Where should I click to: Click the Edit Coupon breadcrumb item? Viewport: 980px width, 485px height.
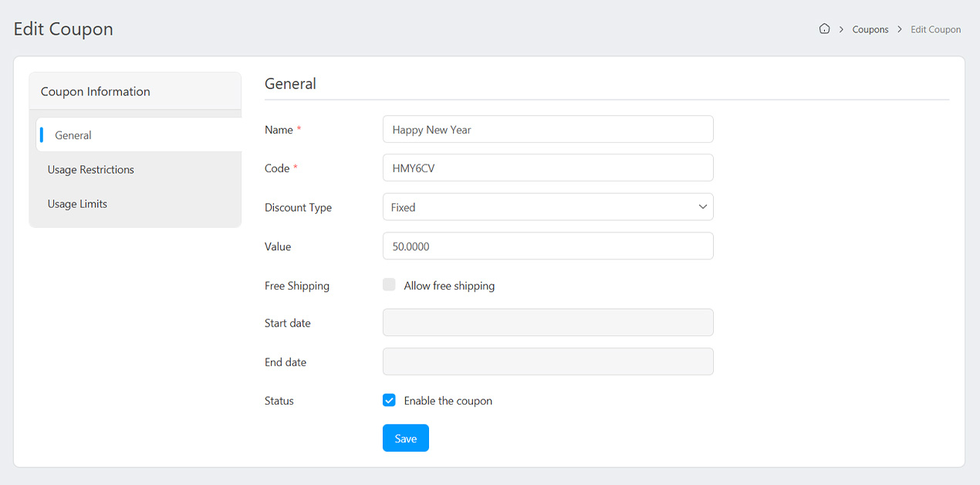[935, 29]
